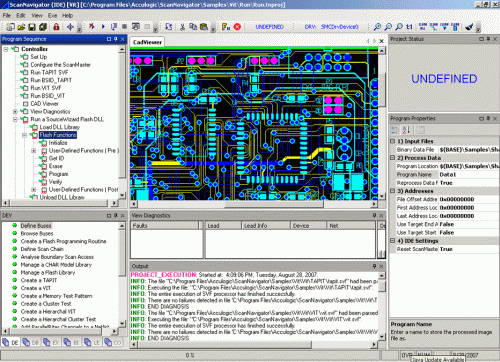Click the Program Name value field Data1
The height and width of the screenshot is (362, 500).
(x=469, y=175)
